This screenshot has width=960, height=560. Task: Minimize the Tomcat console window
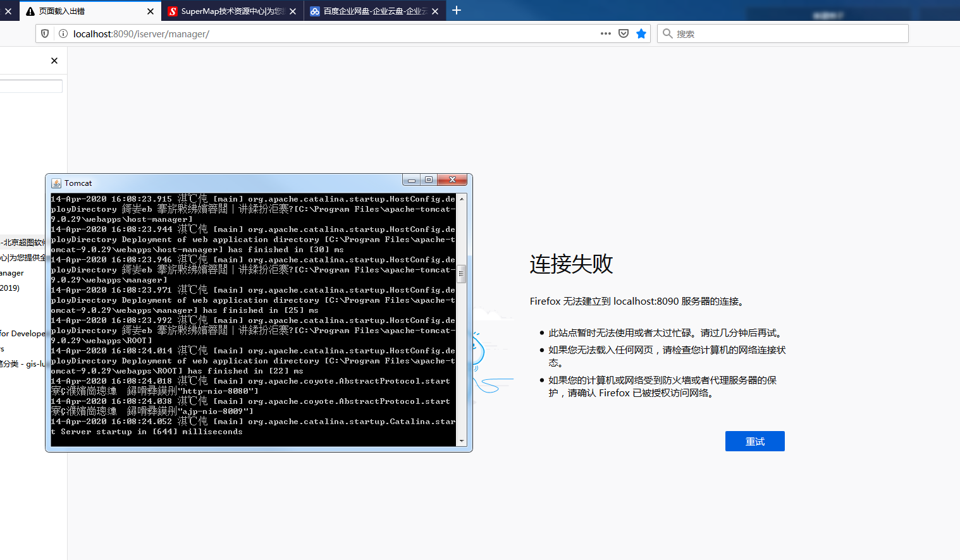tap(412, 180)
